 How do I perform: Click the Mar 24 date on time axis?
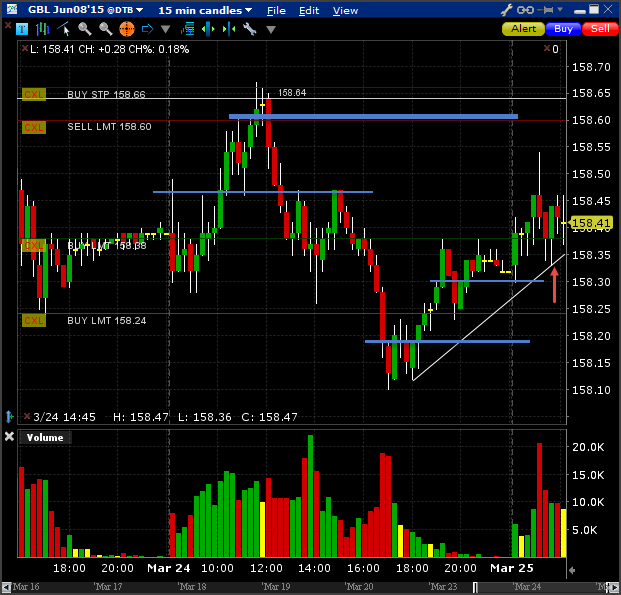(169, 568)
